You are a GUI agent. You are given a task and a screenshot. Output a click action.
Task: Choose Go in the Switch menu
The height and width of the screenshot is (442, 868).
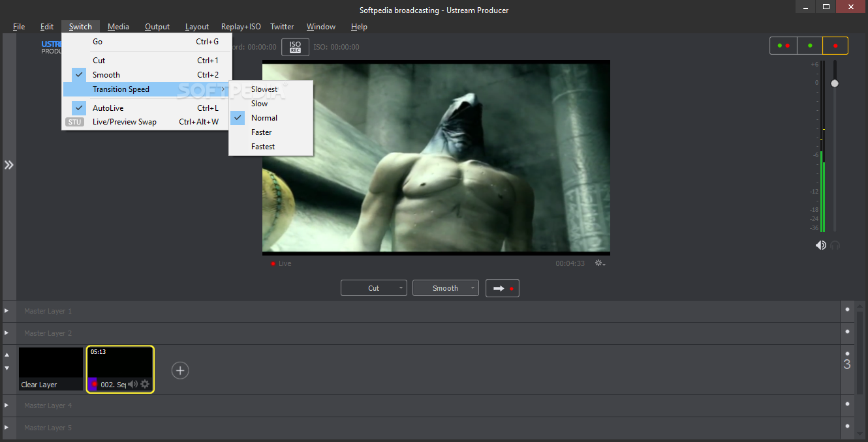point(146,42)
